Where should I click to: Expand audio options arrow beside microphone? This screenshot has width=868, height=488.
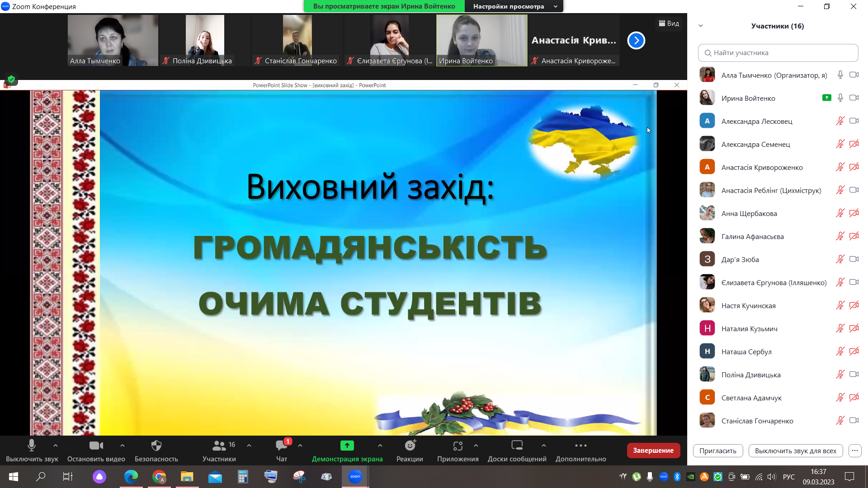(56, 446)
